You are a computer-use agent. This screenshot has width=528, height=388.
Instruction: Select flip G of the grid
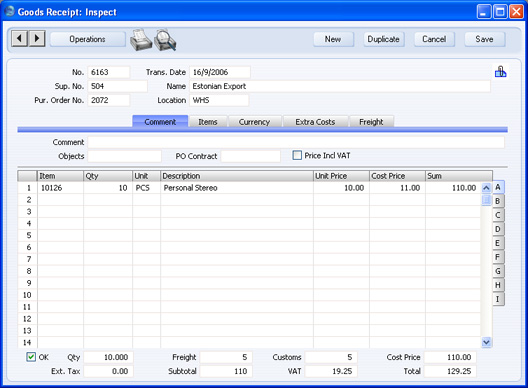click(498, 271)
